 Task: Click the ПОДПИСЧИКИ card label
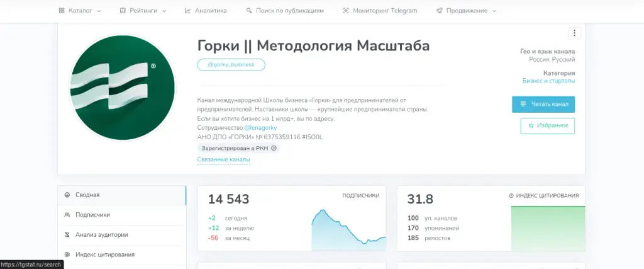pyautogui.click(x=361, y=196)
